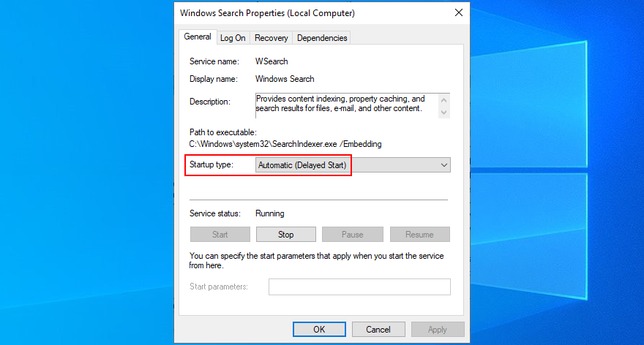Click the Stop service button

pos(286,234)
